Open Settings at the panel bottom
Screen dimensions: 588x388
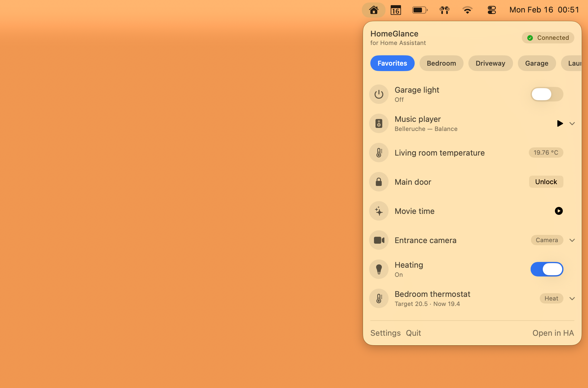point(386,333)
